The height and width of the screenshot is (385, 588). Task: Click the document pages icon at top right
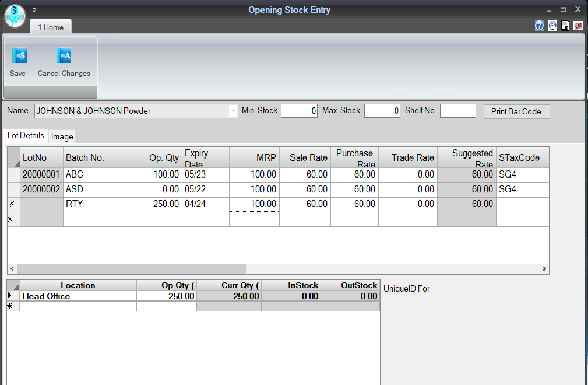(565, 26)
